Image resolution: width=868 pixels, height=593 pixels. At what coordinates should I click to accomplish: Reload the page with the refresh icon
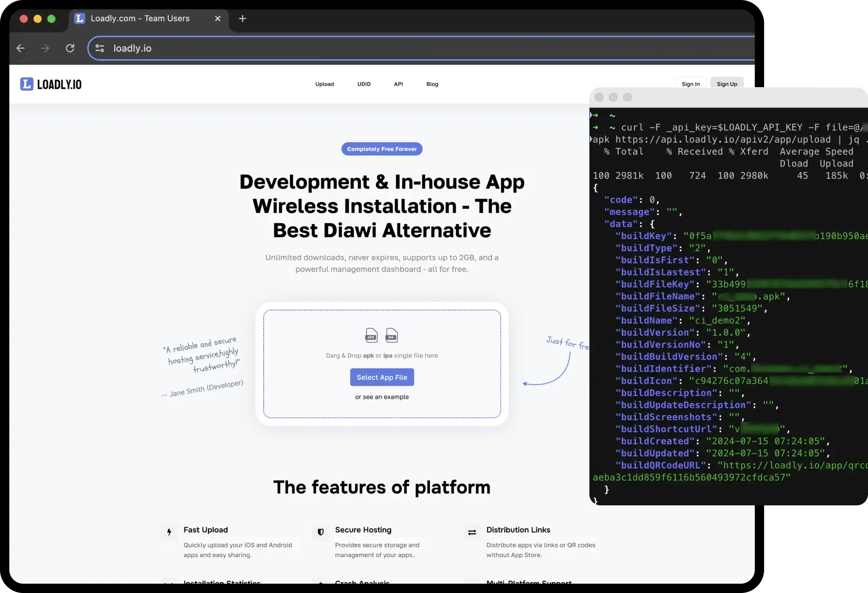(x=70, y=48)
